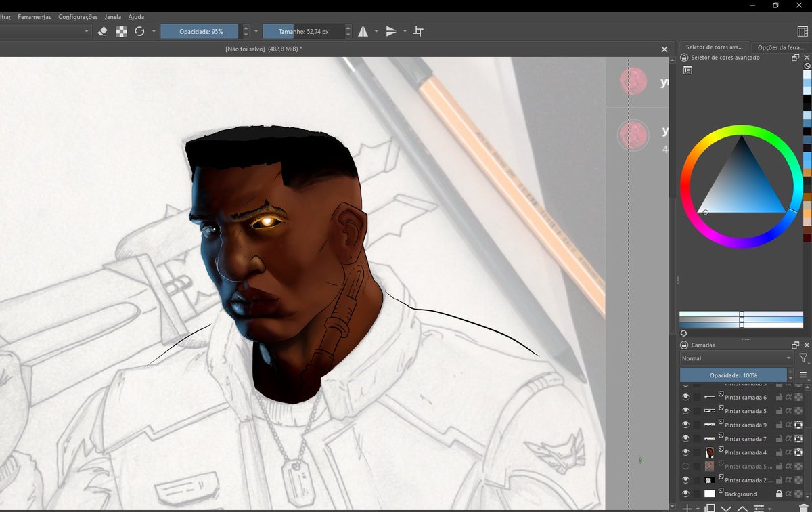Toggle alpha lock on Pintar camada 9
812x512 pixels.
pos(798,425)
